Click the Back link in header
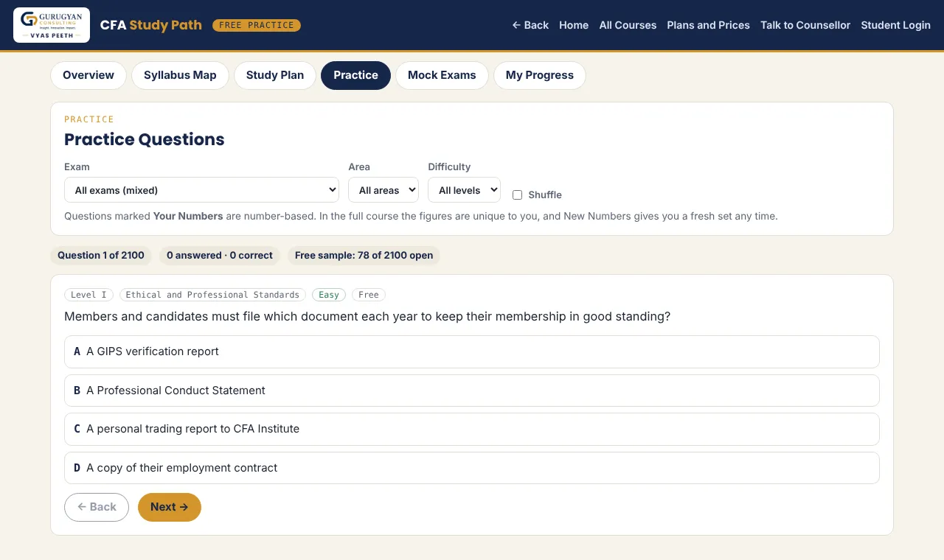The height and width of the screenshot is (560, 944). coord(530,25)
